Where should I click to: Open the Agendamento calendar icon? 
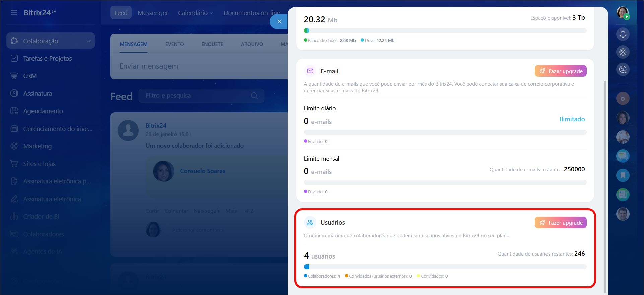14,111
